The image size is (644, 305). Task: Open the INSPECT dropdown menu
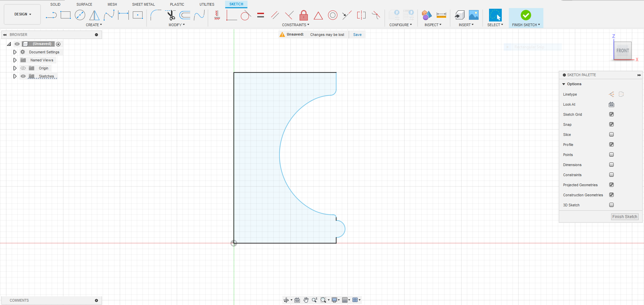pyautogui.click(x=433, y=25)
